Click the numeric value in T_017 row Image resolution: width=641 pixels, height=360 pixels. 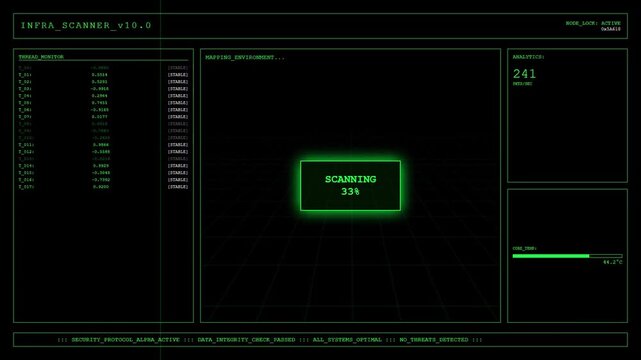(x=101, y=186)
